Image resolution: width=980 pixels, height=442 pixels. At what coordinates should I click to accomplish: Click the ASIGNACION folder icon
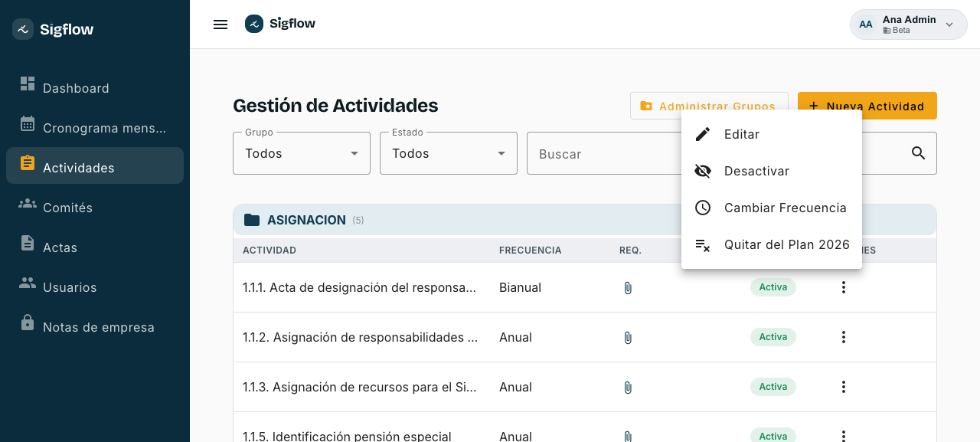(252, 220)
